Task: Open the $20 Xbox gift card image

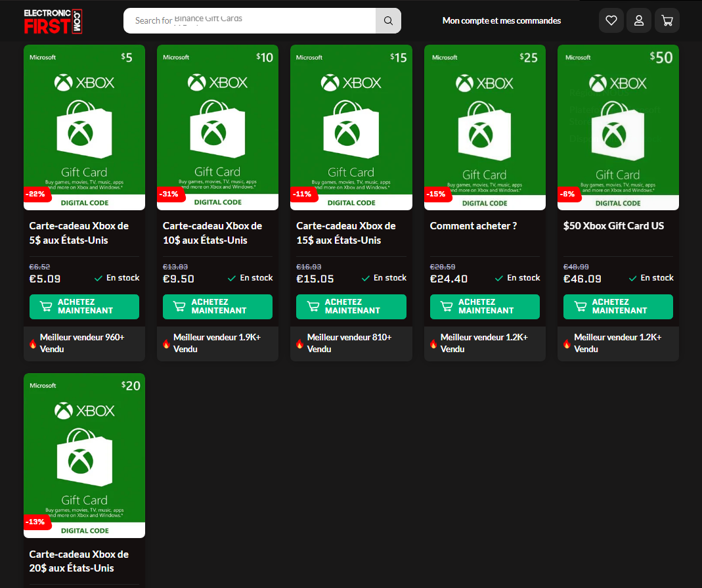Action: [x=84, y=455]
